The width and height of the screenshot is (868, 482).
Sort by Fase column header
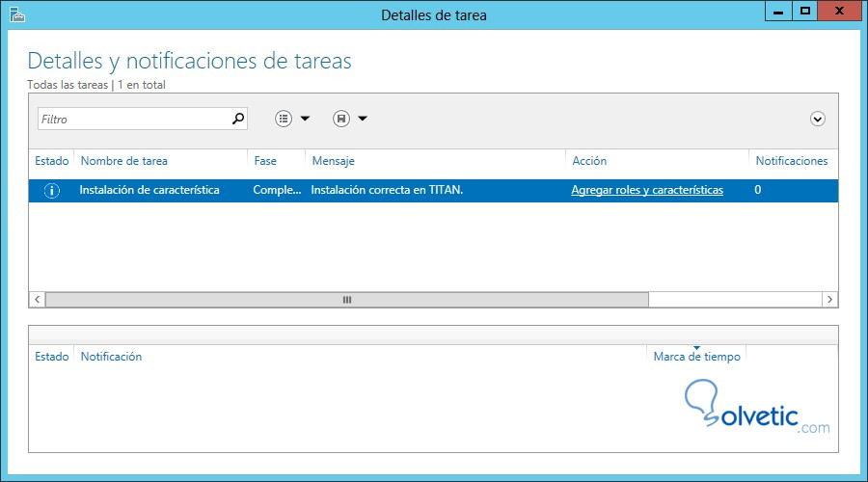click(265, 161)
